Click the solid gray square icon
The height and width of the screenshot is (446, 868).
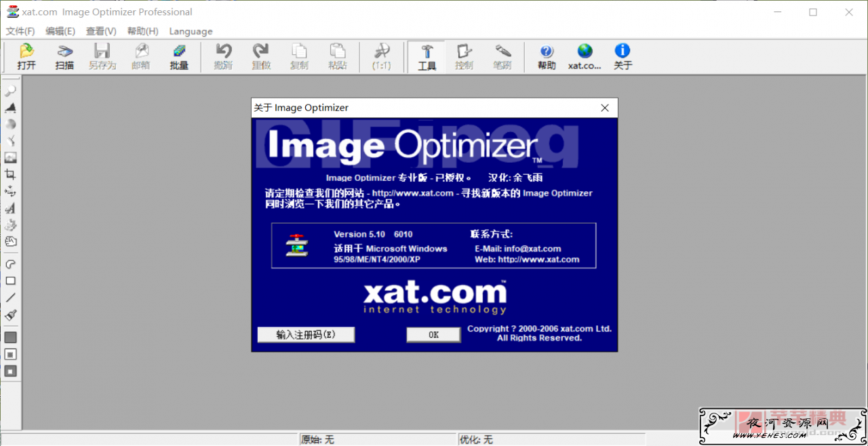coord(11,338)
